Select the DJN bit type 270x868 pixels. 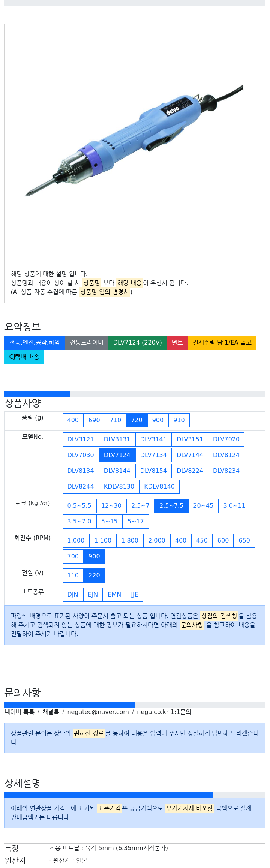(73, 595)
